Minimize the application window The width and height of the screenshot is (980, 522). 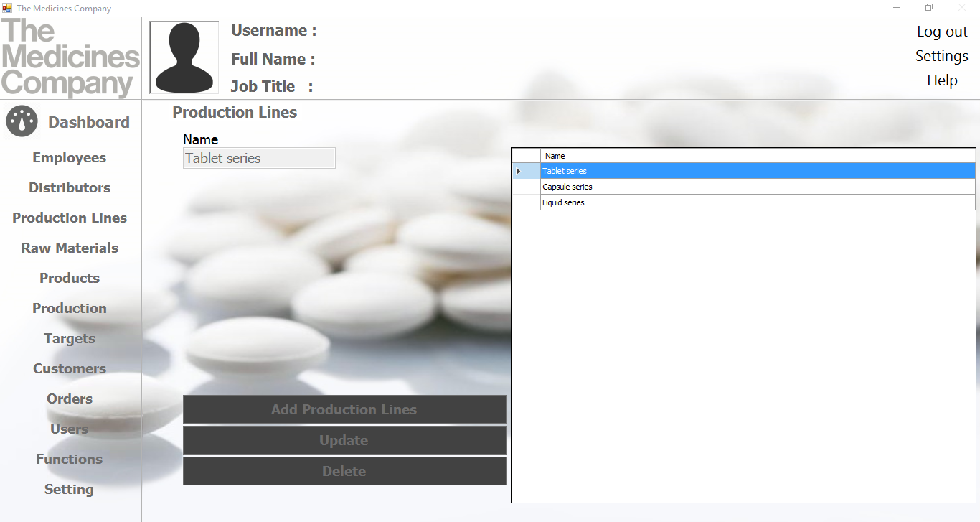pos(897,8)
